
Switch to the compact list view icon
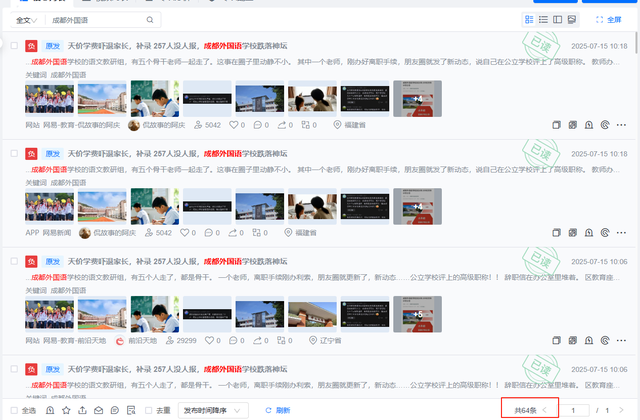[543, 20]
